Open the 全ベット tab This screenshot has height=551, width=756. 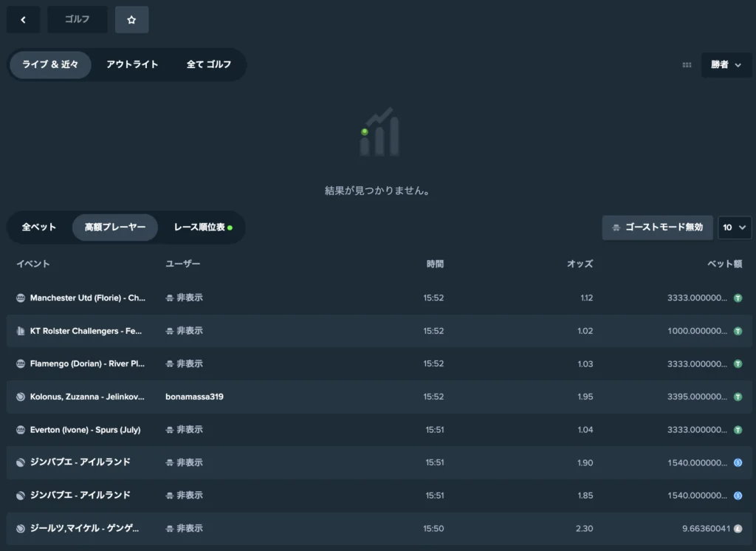[39, 227]
